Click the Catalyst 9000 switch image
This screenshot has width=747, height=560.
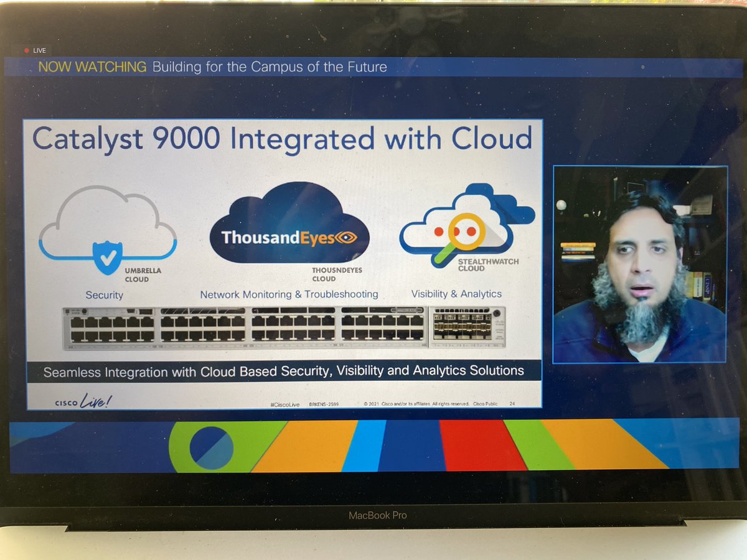283,328
